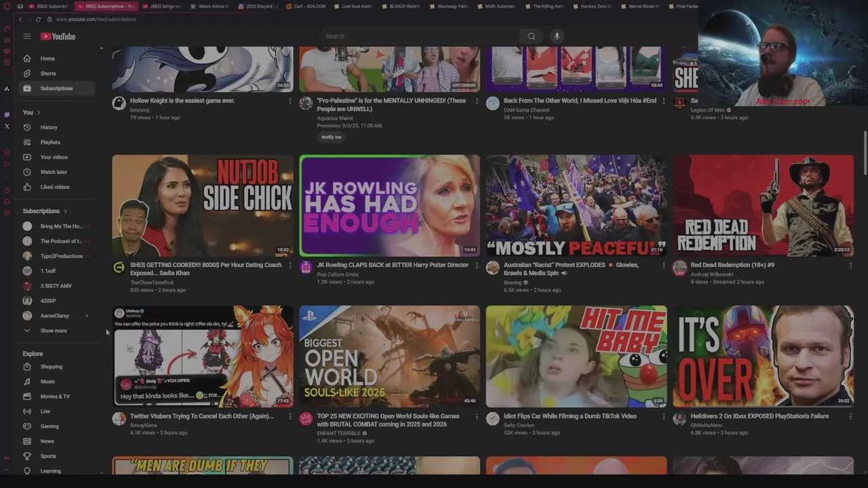Play NUTJOB SIDE CHICK thumbnail video
868x488 pixels.
click(203, 205)
